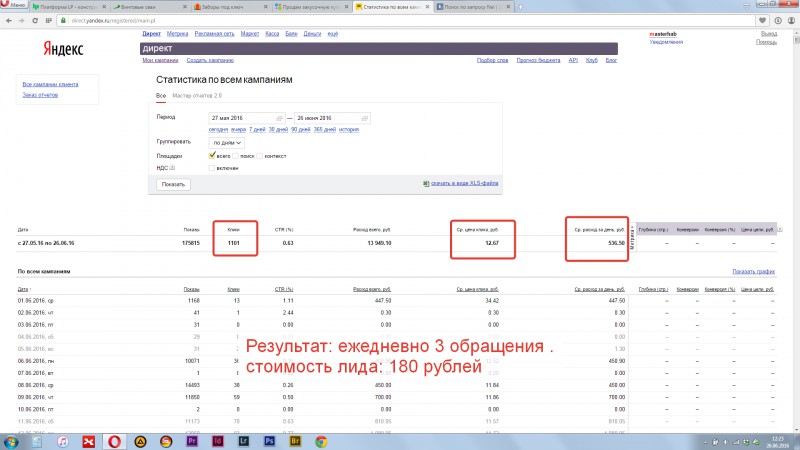Click the page vertical scrollbar

pyautogui.click(x=796, y=230)
